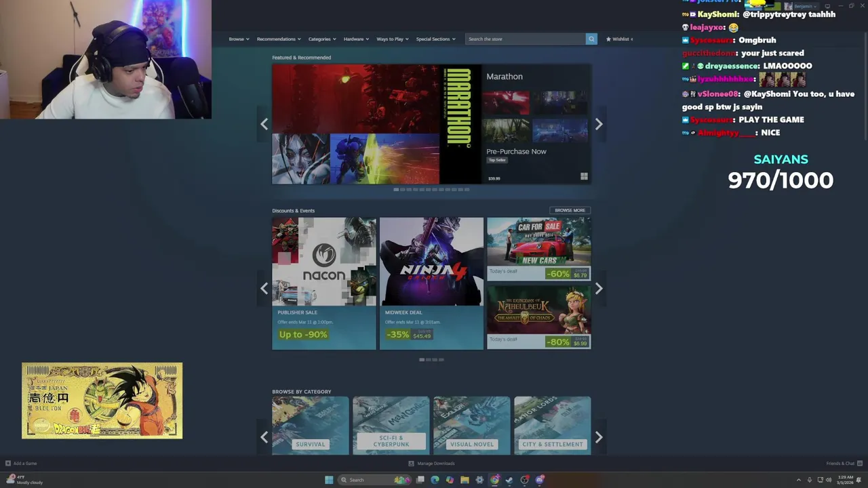
Task: Click the -80% Naheulbeuk discount badge
Action: point(558,342)
